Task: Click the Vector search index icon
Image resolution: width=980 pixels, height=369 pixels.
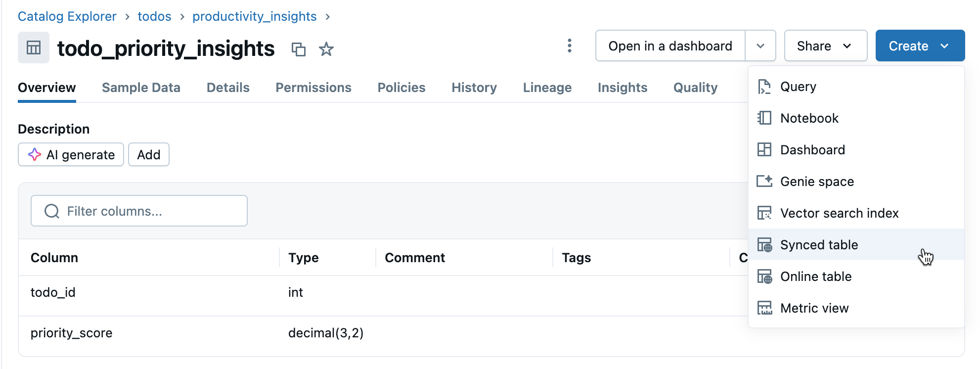Action: click(764, 213)
